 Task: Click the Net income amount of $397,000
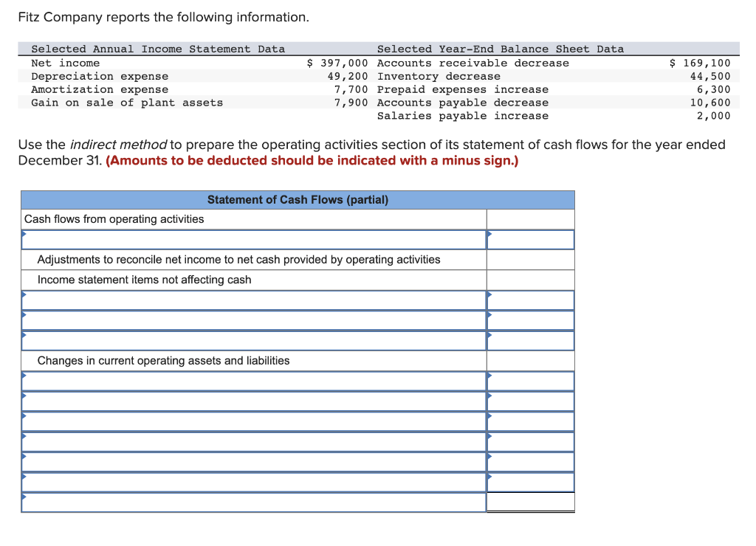tap(337, 63)
